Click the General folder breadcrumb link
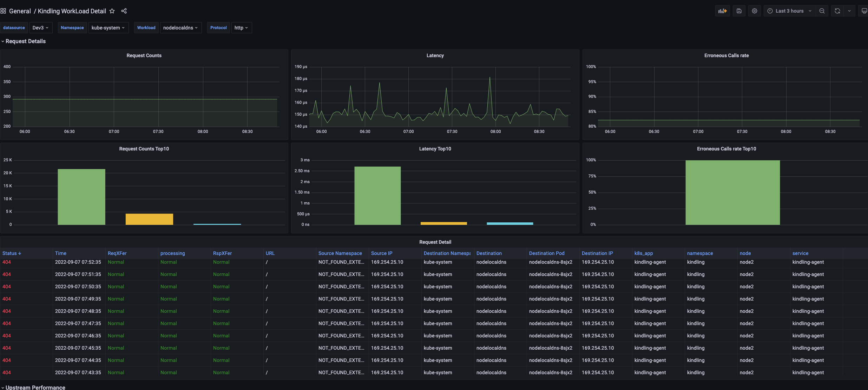868x390 pixels. tap(20, 11)
